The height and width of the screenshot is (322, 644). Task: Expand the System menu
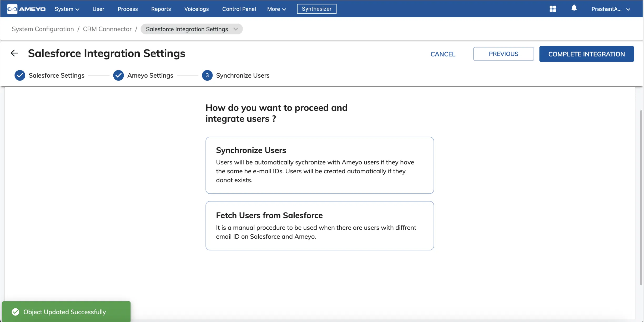point(67,9)
